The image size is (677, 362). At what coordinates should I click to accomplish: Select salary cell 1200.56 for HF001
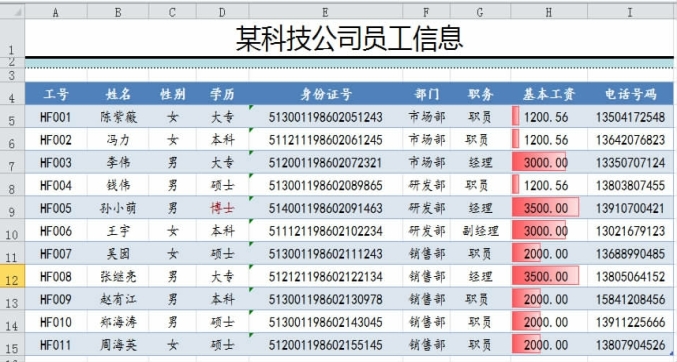click(549, 117)
